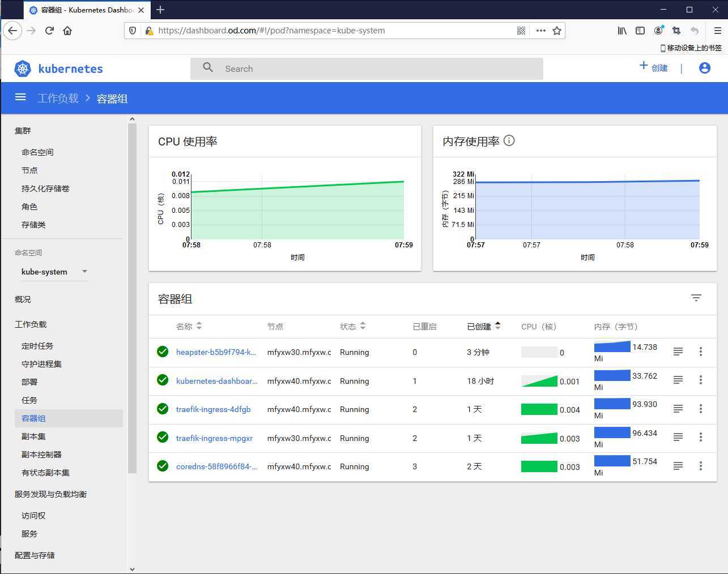Open Firefox library icon
The width and height of the screenshot is (728, 574).
click(622, 31)
